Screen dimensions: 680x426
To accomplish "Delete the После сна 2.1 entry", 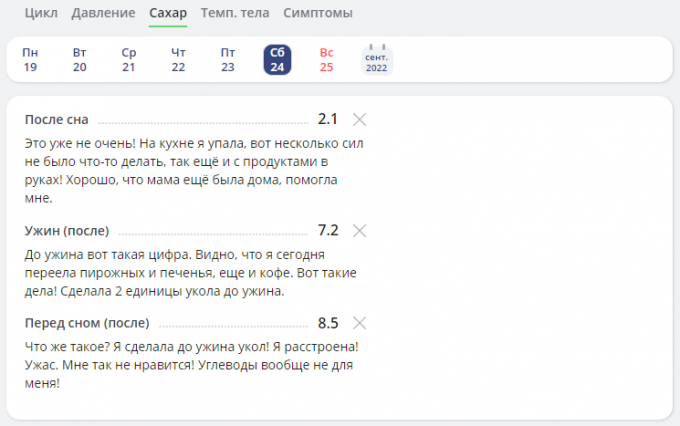I will 360,120.
